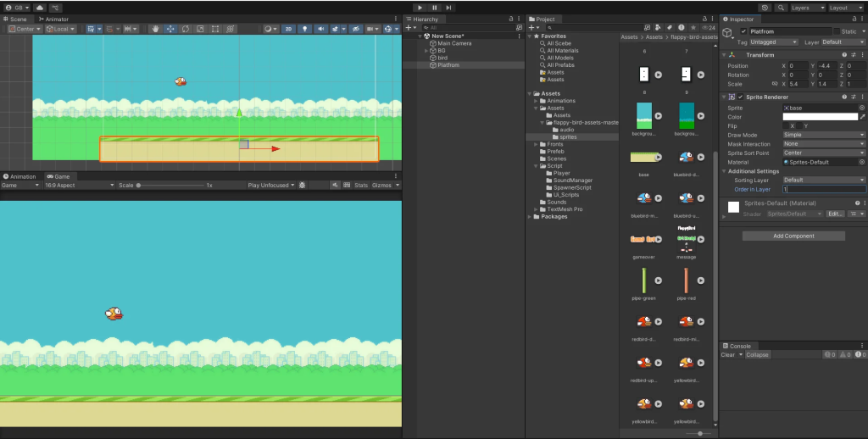868x439 pixels.
Task: Click Add Component button
Action: tap(793, 236)
